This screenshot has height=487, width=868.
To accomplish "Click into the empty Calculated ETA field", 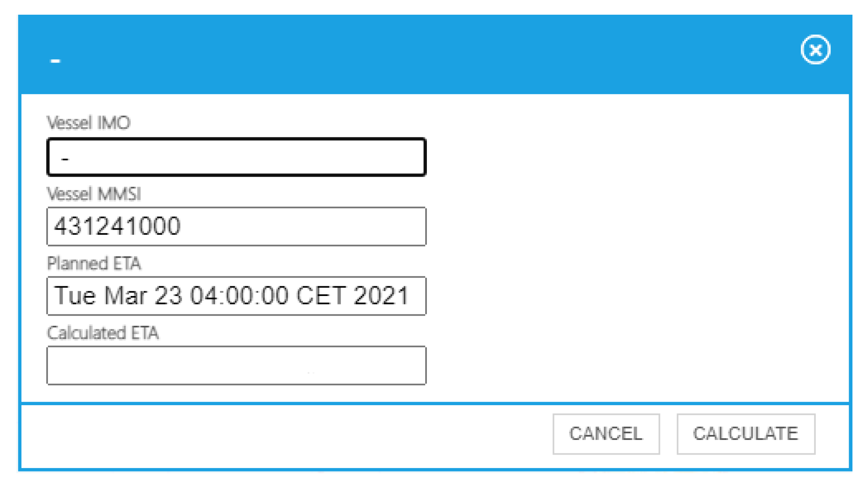I will [x=236, y=365].
